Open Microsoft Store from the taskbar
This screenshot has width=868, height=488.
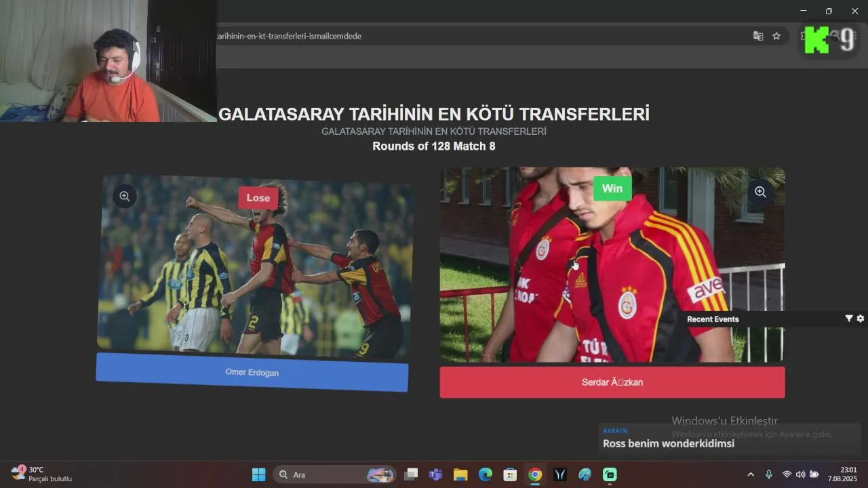[x=510, y=474]
